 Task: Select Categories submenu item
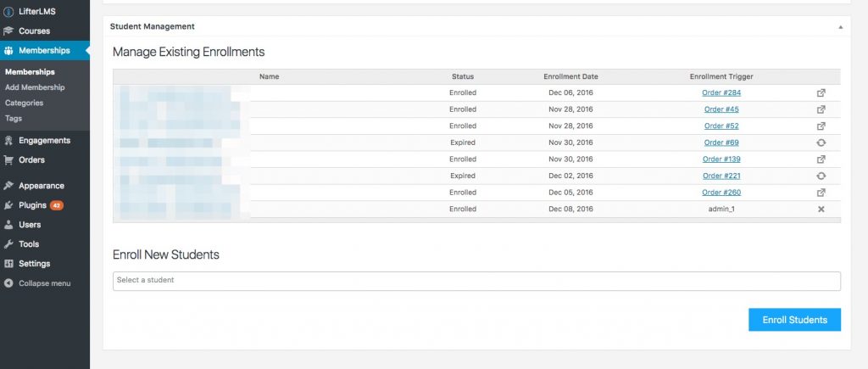coord(24,103)
